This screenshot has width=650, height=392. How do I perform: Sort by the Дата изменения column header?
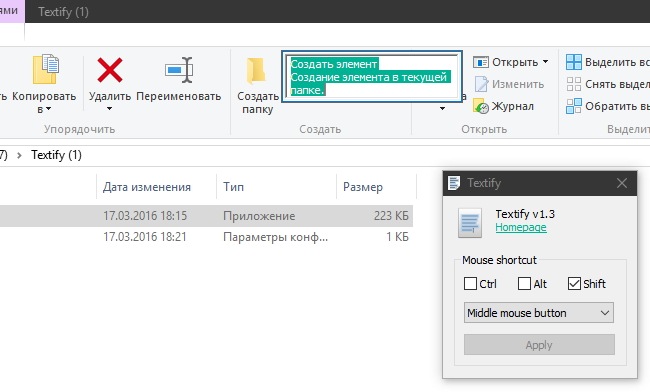pos(147,187)
